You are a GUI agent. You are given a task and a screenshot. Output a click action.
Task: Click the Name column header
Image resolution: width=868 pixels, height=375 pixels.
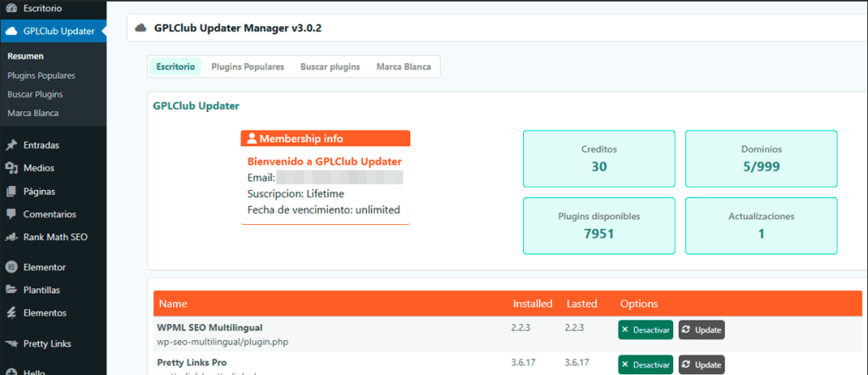click(x=173, y=304)
